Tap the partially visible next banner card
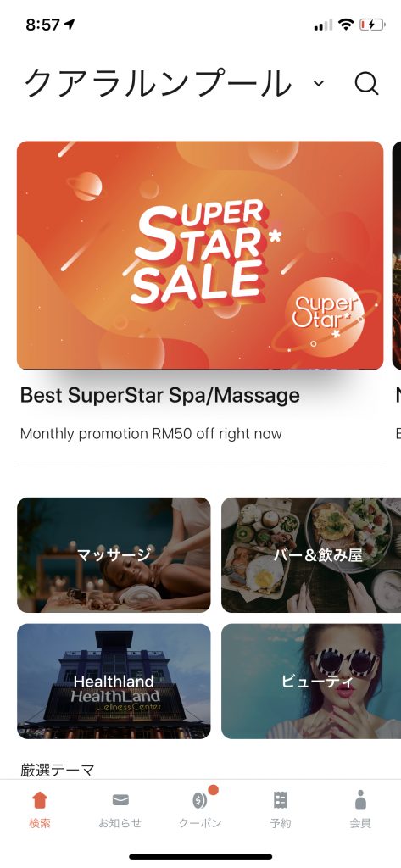The height and width of the screenshot is (868, 401). pyautogui.click(x=397, y=255)
